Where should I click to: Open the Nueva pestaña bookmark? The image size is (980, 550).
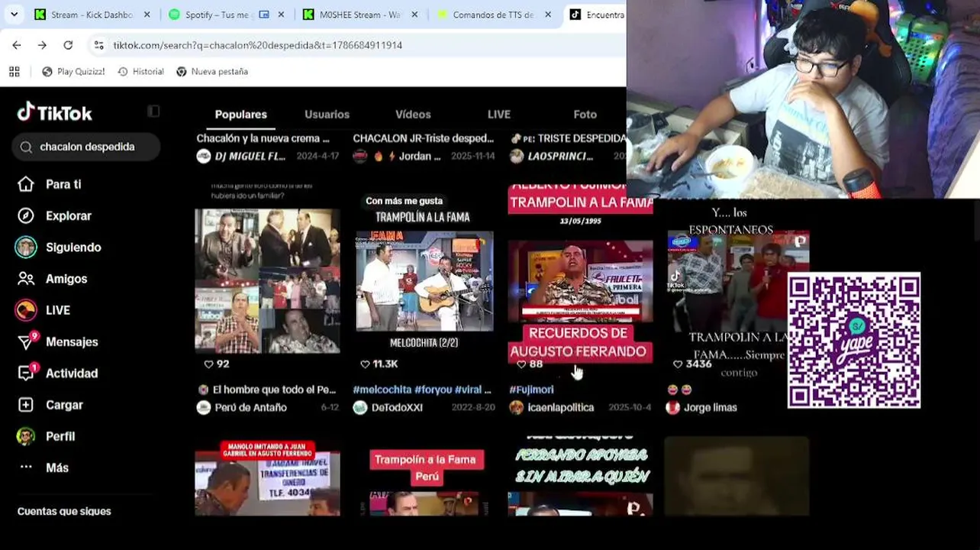(212, 72)
